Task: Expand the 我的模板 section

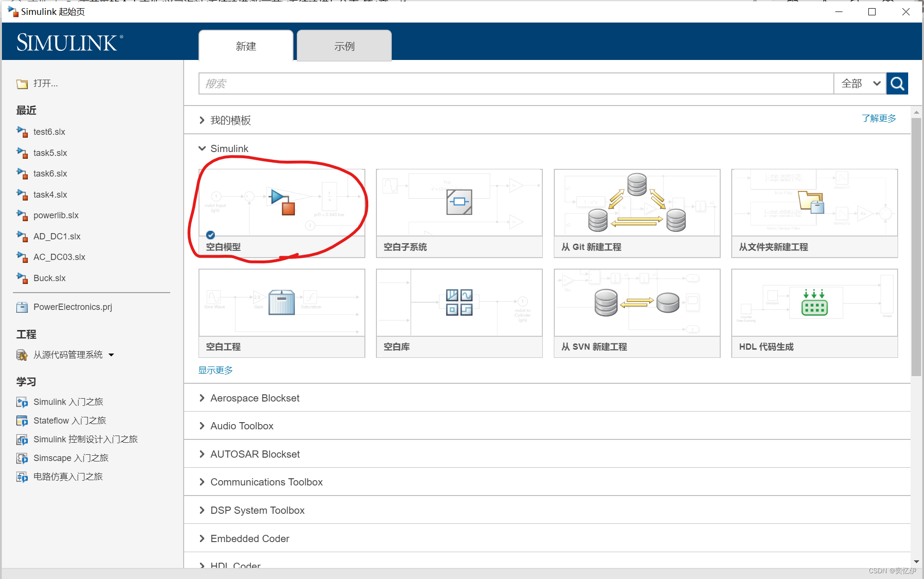Action: click(202, 120)
